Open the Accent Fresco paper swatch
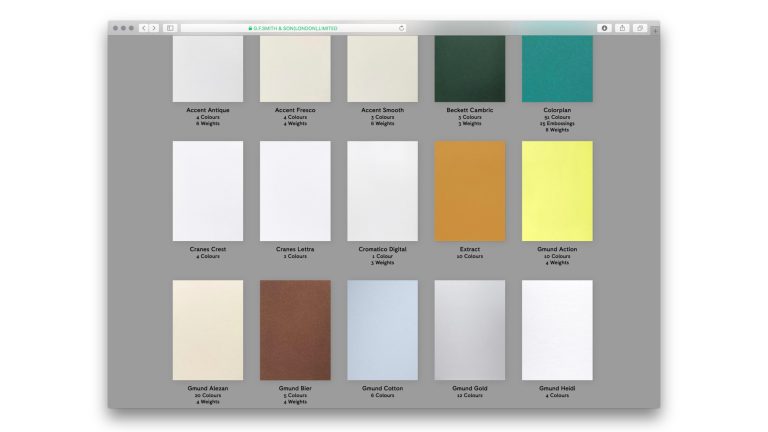The height and width of the screenshot is (432, 768). pos(295,69)
